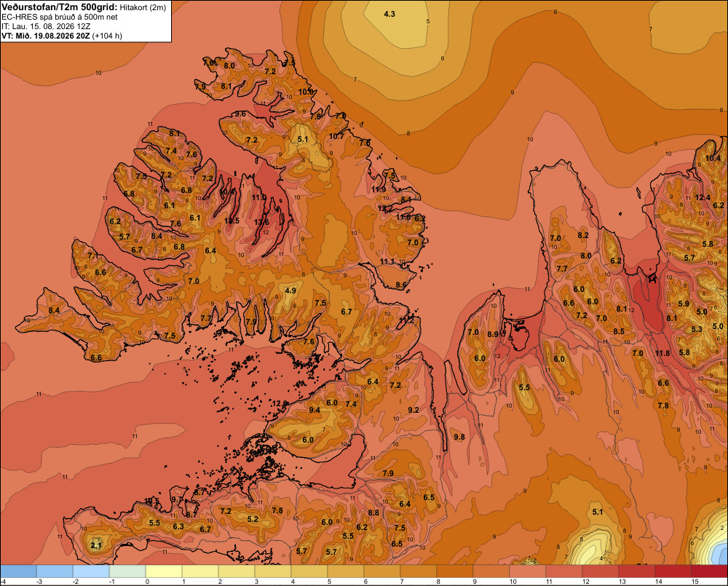The height and width of the screenshot is (586, 728).
Task: Choose pale green legend swatch between -1 and 0
Action: 127,571
